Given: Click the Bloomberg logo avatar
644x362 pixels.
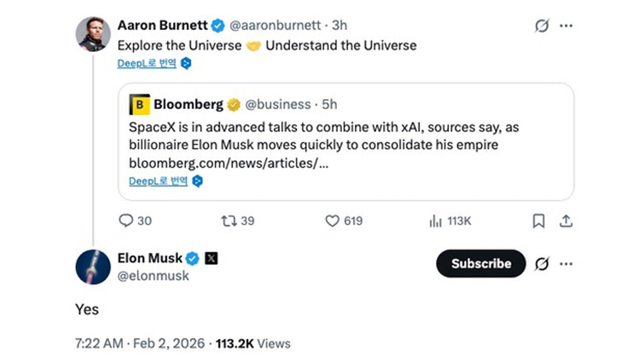Looking at the screenshot, I should pyautogui.click(x=139, y=105).
